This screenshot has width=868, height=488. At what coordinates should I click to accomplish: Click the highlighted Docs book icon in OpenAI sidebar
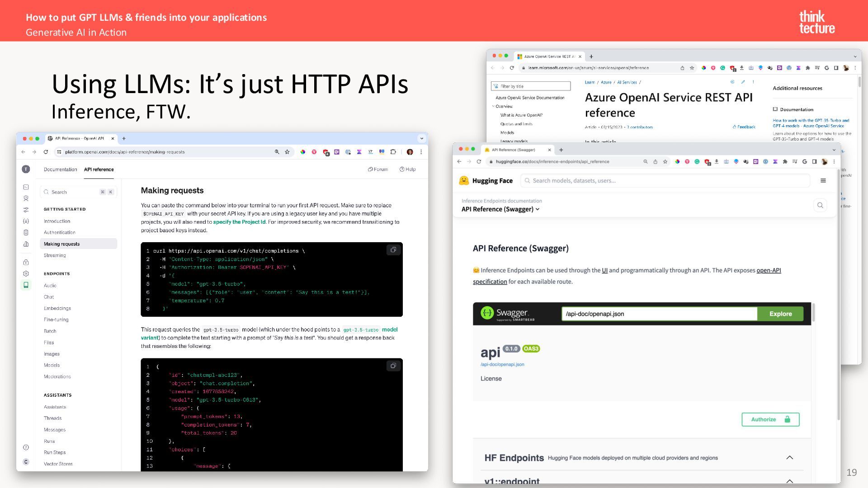point(26,285)
